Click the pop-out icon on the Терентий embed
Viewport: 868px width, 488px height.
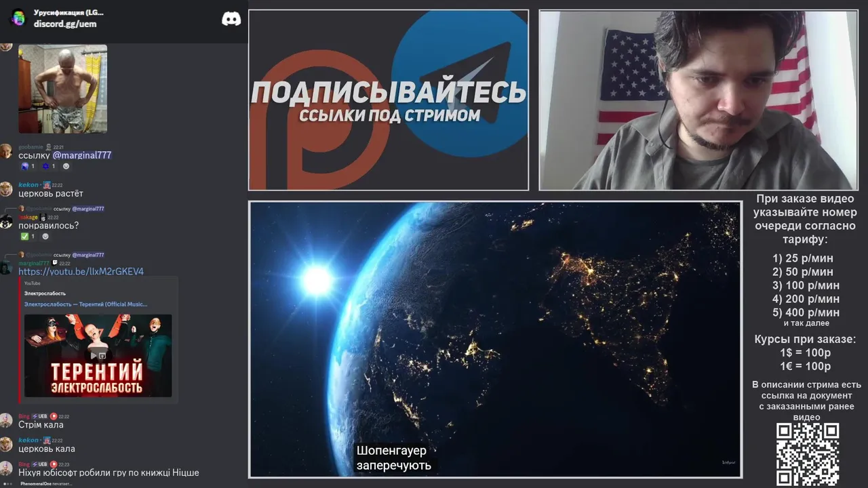[x=102, y=355]
